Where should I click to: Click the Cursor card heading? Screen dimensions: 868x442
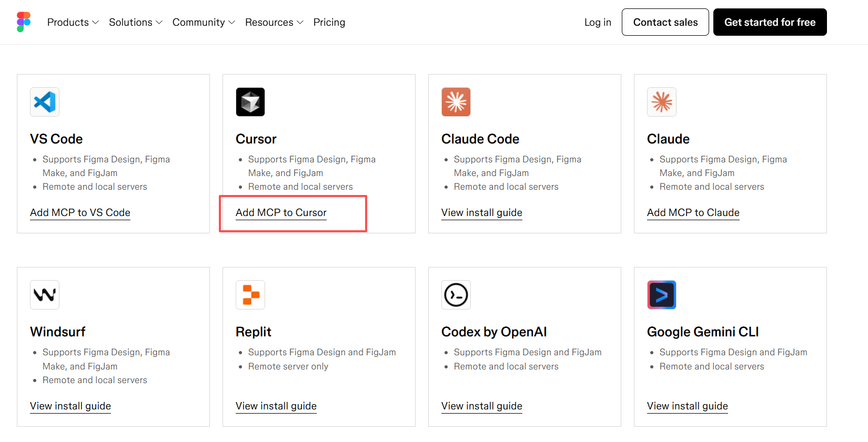pyautogui.click(x=256, y=139)
